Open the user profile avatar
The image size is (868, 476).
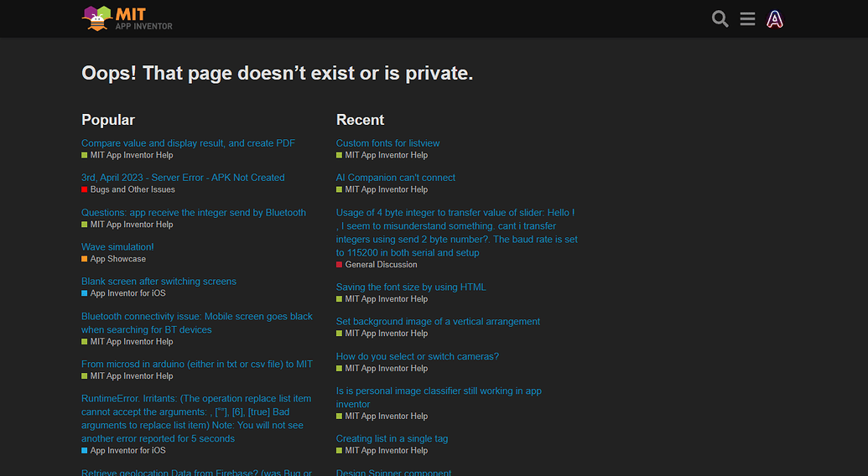point(775,18)
